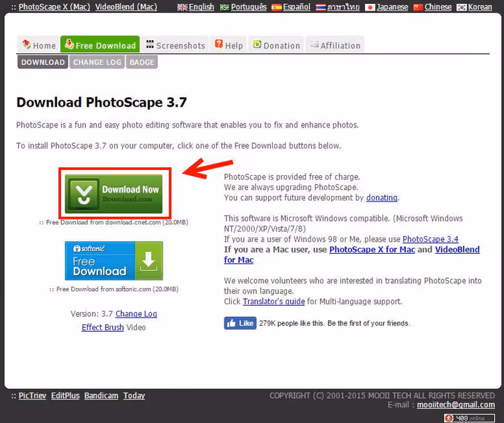Switch language to Português
This screenshot has width=504, height=423.
249,7
